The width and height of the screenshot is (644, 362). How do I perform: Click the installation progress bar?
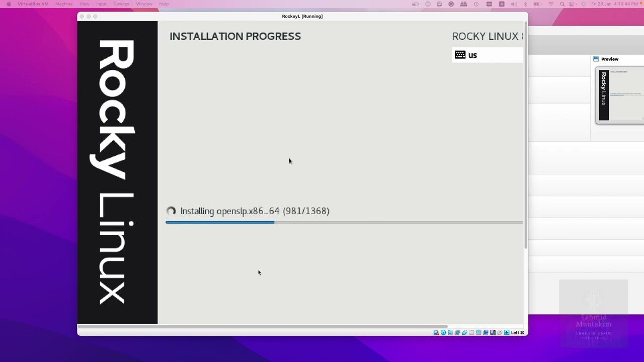pos(344,222)
